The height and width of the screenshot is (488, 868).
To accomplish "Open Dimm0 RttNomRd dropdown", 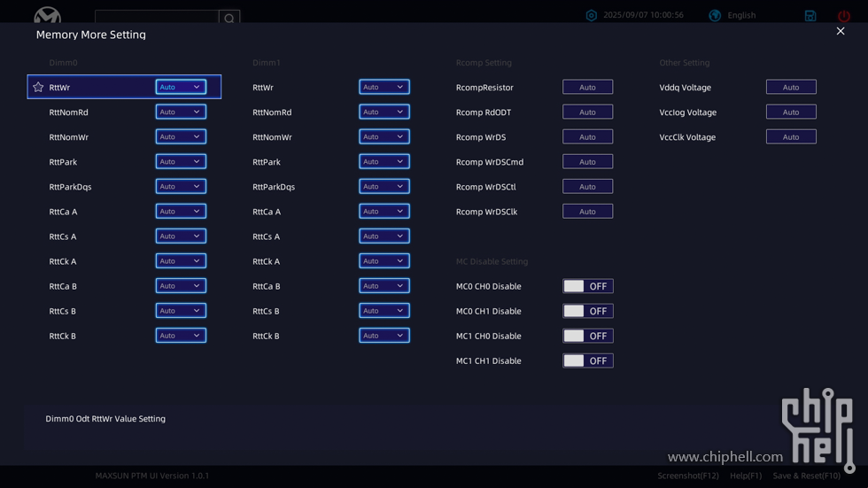I will click(181, 112).
